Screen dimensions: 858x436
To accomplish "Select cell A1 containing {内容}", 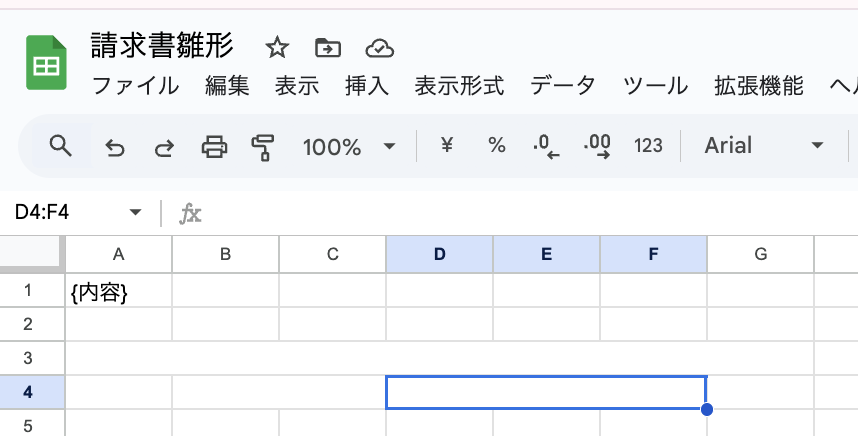I will [119, 291].
